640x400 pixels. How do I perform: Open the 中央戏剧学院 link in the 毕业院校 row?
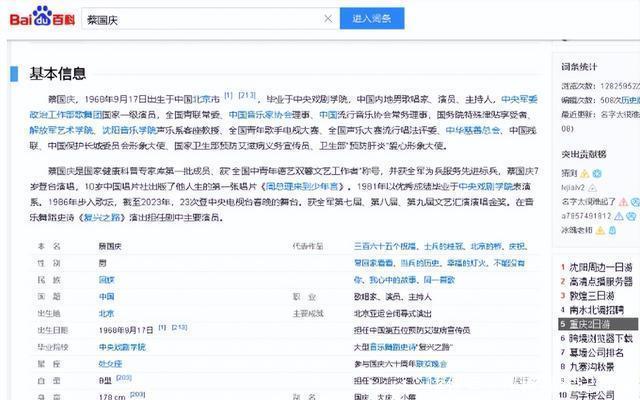(122, 347)
